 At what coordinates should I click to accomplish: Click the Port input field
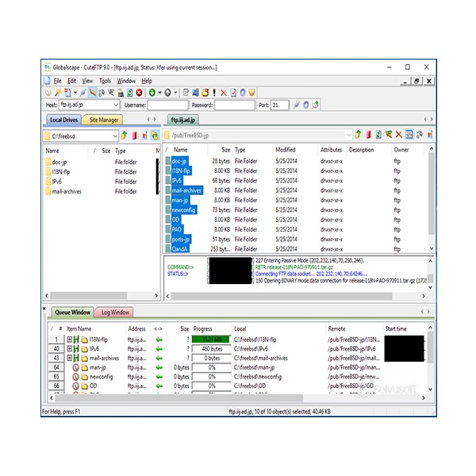pos(279,105)
